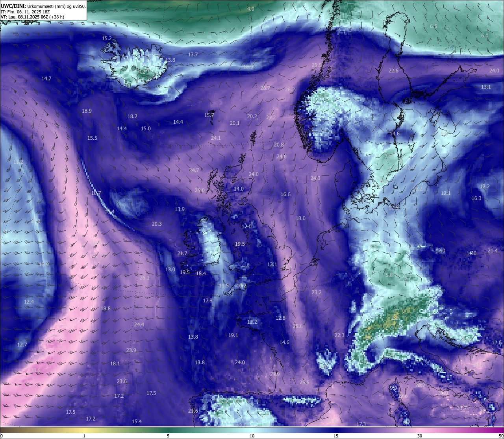Click the 23.6 value label
Screen dimensions: 504x439
[x=122, y=382]
